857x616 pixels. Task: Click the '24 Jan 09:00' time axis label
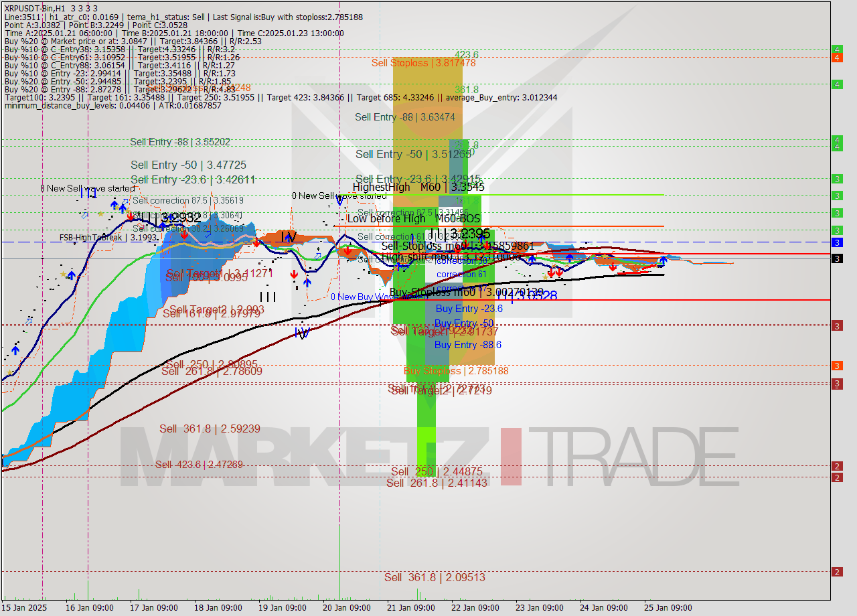[x=603, y=608]
